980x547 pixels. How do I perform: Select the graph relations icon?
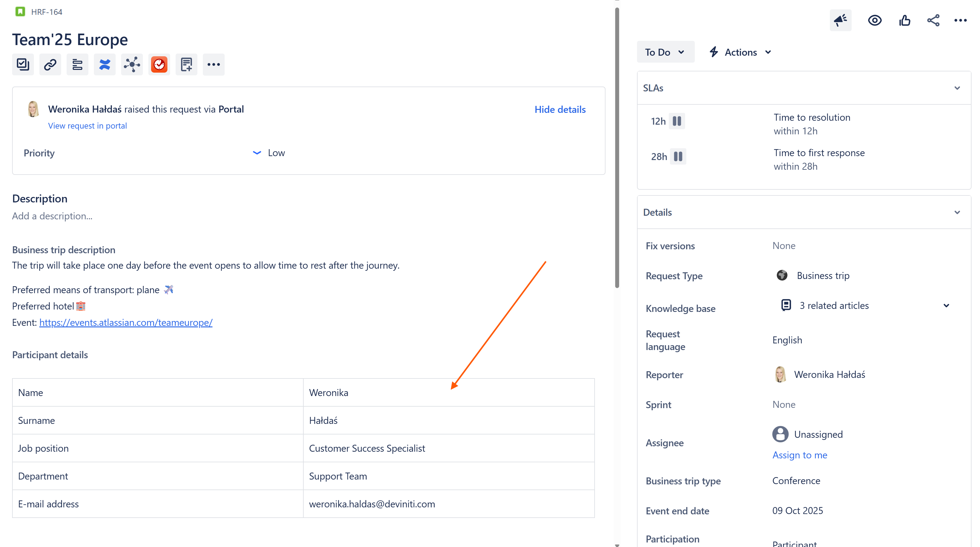click(x=132, y=64)
